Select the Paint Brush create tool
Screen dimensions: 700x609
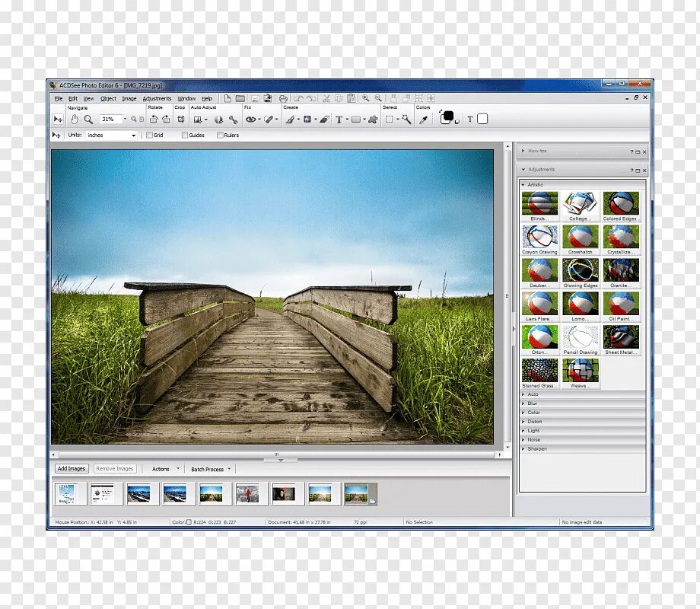[x=290, y=120]
